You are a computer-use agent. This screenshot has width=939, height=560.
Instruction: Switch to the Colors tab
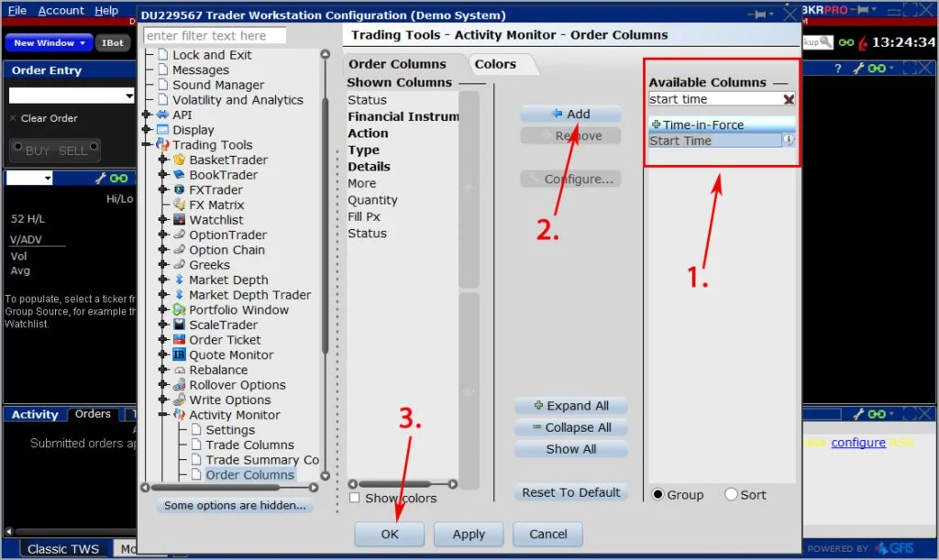(495, 64)
